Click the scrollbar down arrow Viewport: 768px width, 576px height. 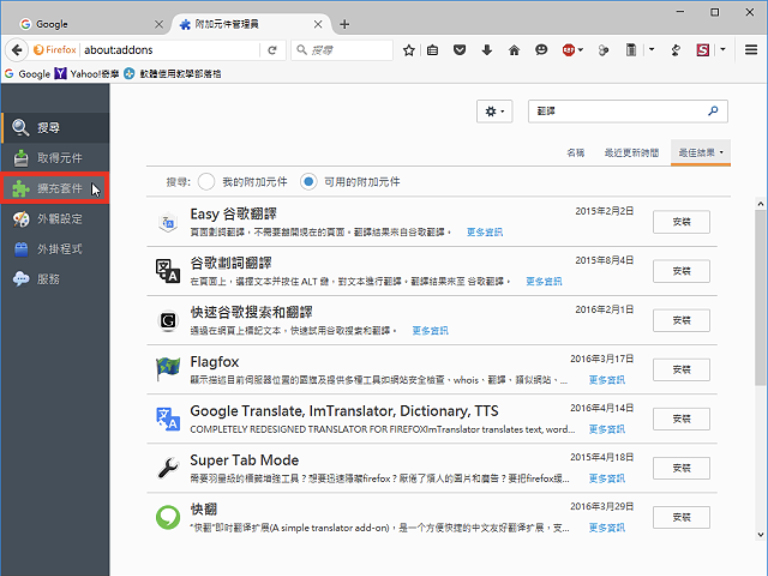(x=760, y=534)
